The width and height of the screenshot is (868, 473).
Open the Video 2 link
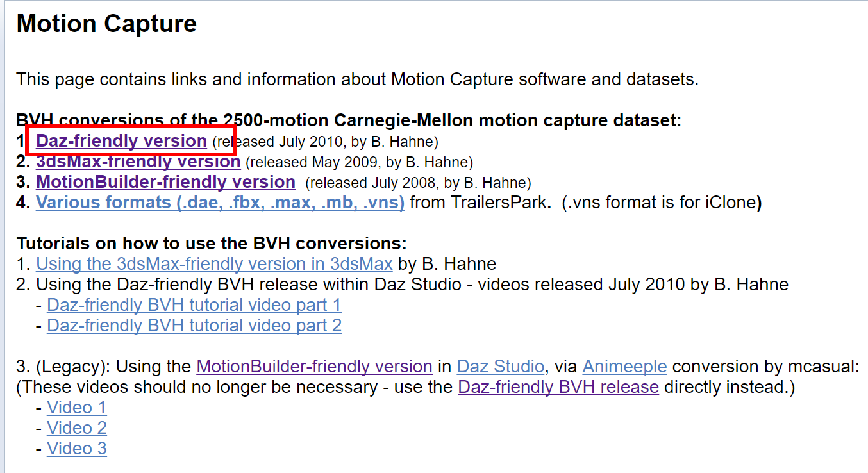[77, 428]
